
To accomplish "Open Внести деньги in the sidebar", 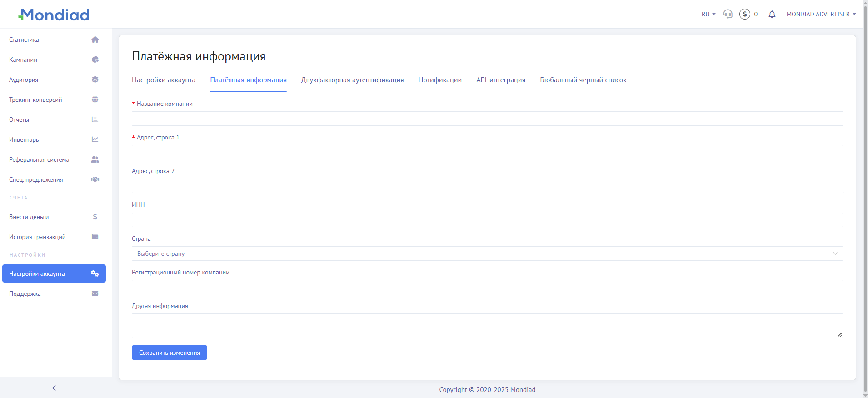I will (x=29, y=217).
